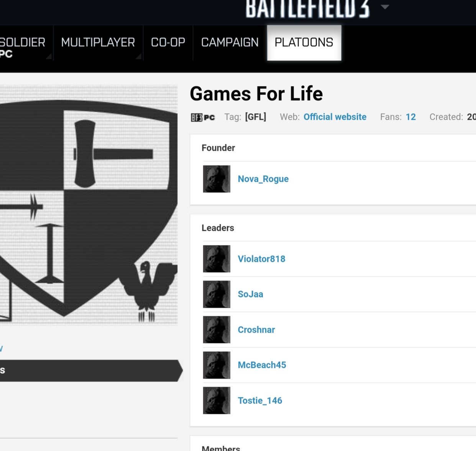Open leader Violator818's profile link
This screenshot has width=476, height=451.
pos(261,259)
